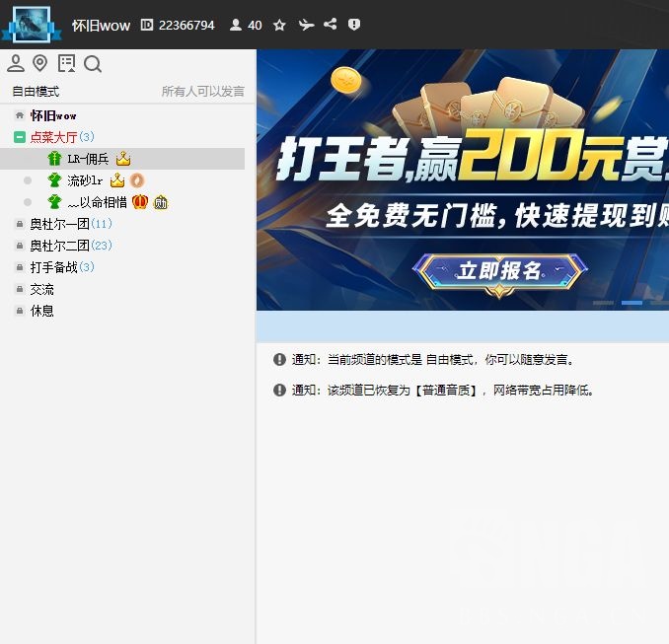
Task: Collapse the 点菜大厅 channel
Action: 19,137
